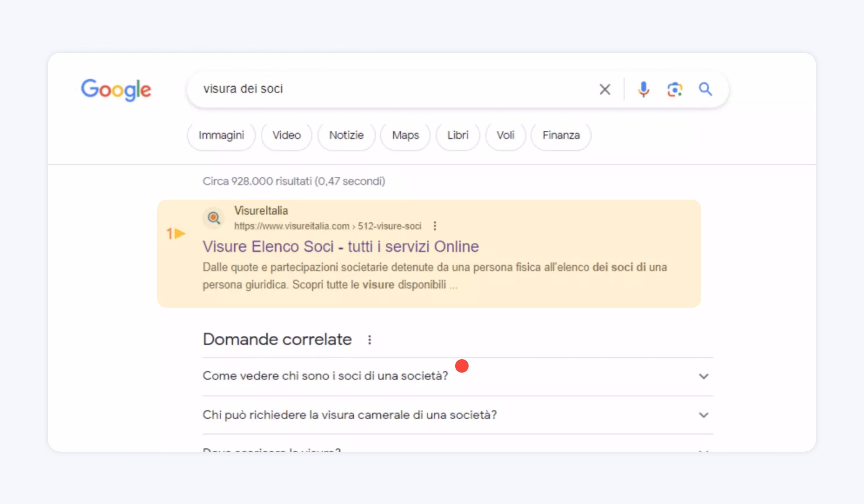Viewport: 864px width, 504px height.
Task: Click snippet text starting 'Dalle quote e partecipazioni'
Action: tap(435, 276)
